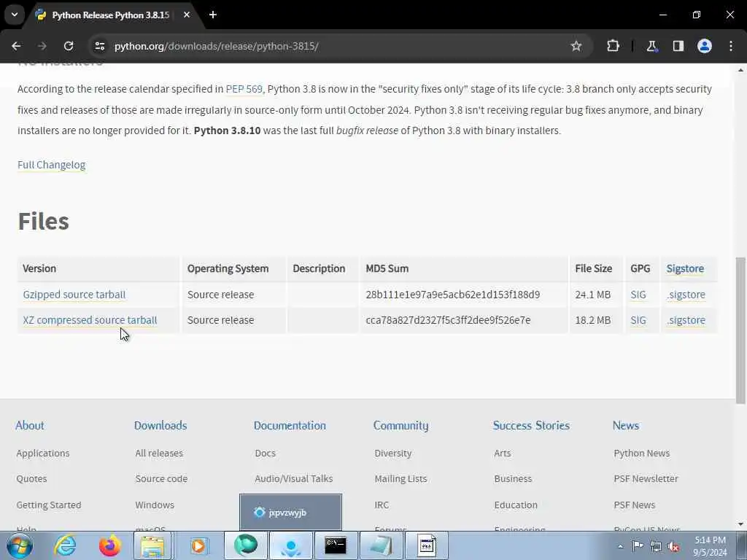Go back to the previous page
This screenshot has height=560, width=747.
point(16,46)
